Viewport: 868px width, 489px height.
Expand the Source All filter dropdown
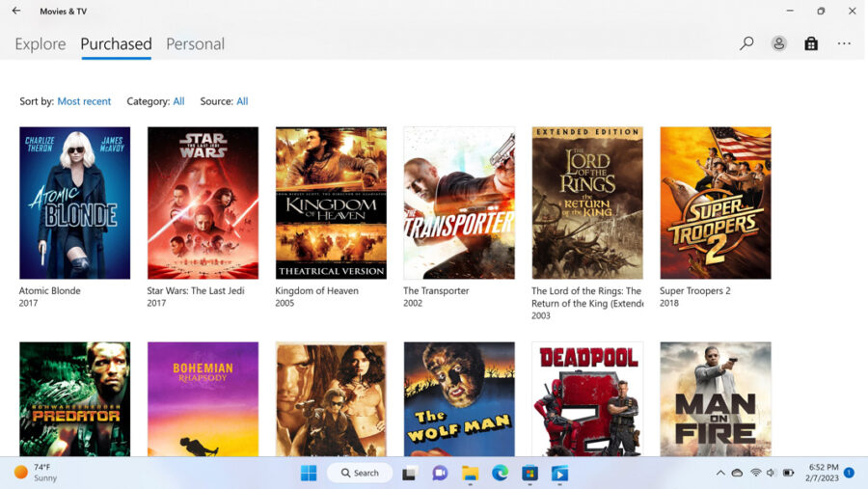coord(242,101)
